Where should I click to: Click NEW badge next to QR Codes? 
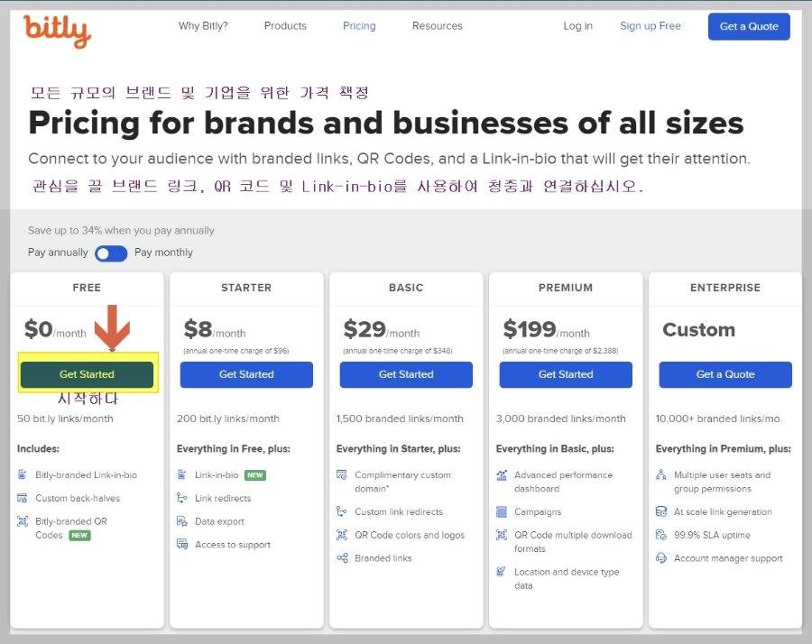[x=79, y=535]
